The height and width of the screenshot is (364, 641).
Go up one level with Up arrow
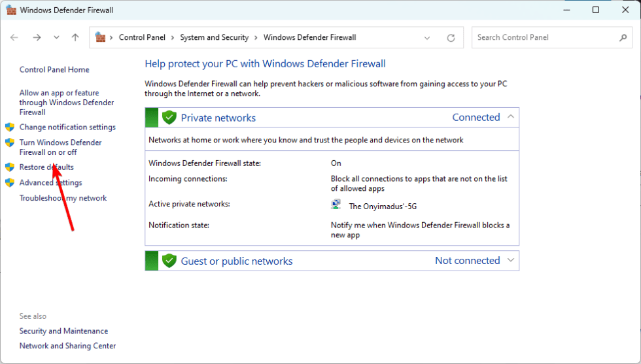(x=75, y=38)
